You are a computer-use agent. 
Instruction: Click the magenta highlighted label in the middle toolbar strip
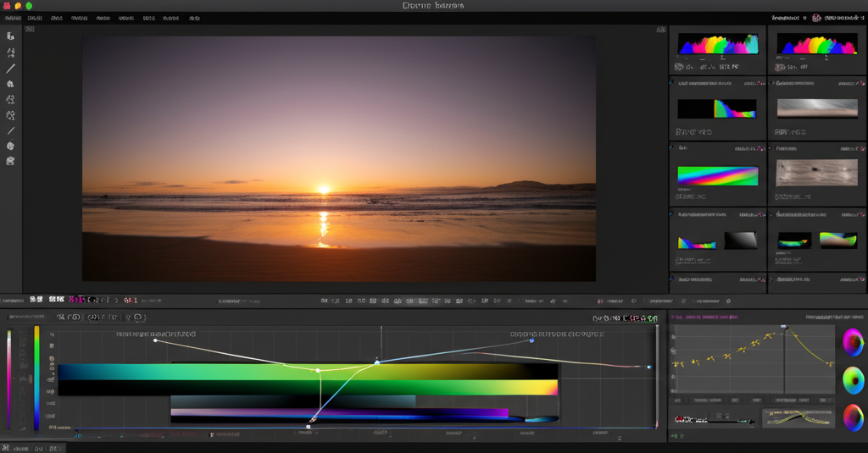pyautogui.click(x=77, y=300)
